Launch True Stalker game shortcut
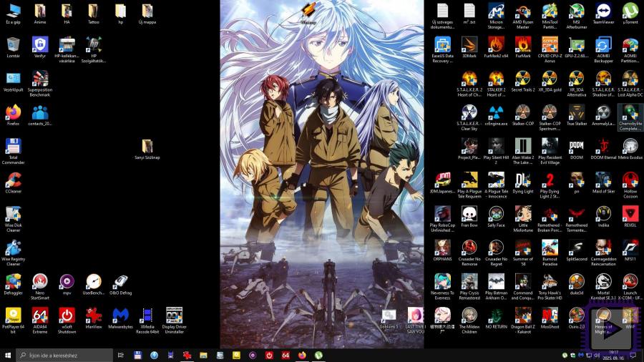 [577, 115]
